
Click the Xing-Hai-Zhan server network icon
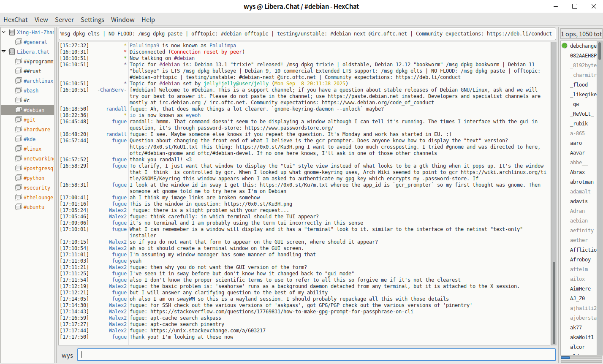pos(12,32)
